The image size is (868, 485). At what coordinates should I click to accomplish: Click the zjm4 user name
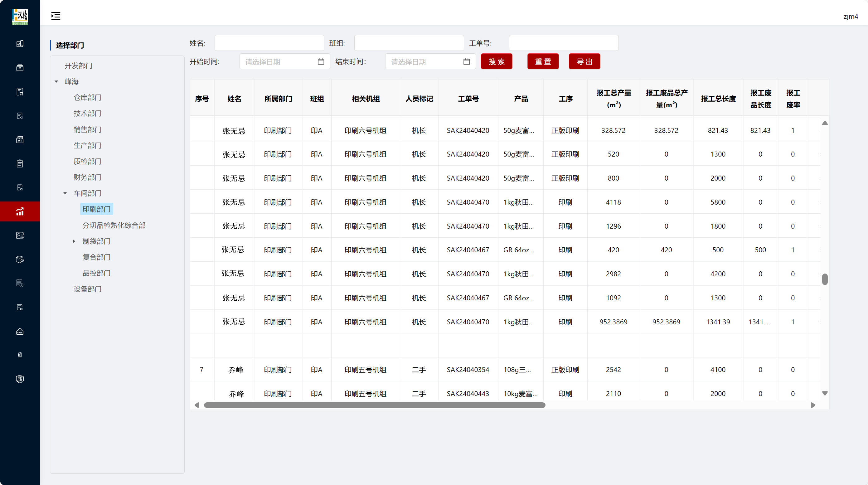pyautogui.click(x=851, y=16)
